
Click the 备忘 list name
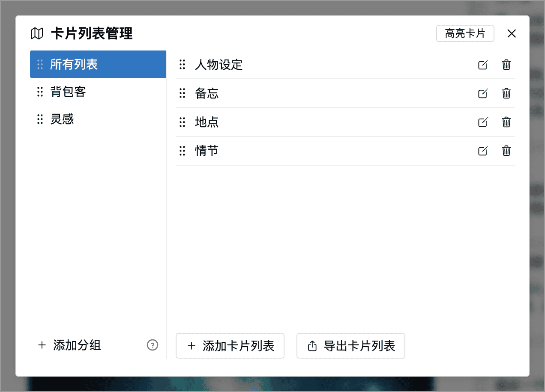(207, 93)
